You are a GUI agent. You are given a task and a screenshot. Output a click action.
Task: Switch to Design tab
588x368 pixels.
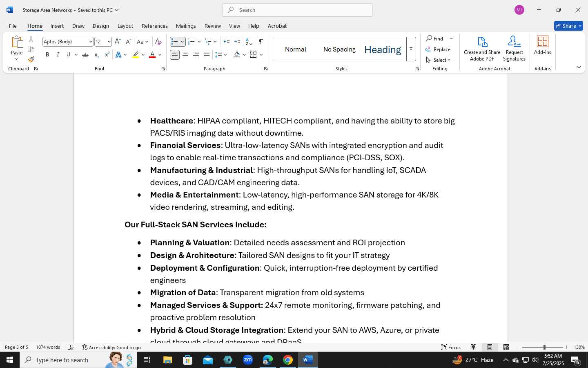(x=101, y=26)
